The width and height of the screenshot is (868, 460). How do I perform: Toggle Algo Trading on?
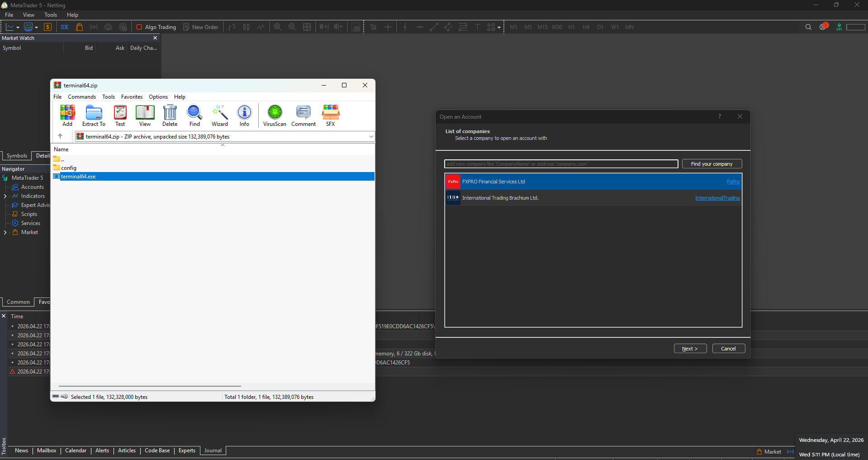pos(156,27)
